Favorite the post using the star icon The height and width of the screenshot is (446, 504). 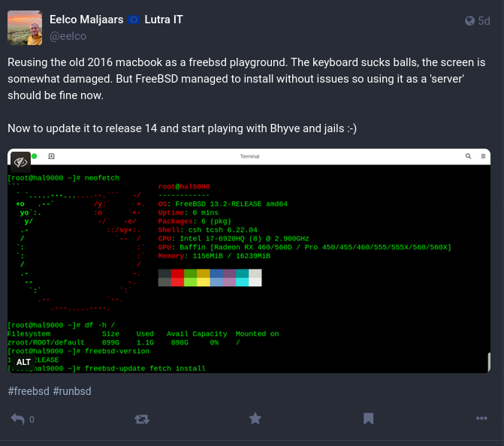(255, 419)
